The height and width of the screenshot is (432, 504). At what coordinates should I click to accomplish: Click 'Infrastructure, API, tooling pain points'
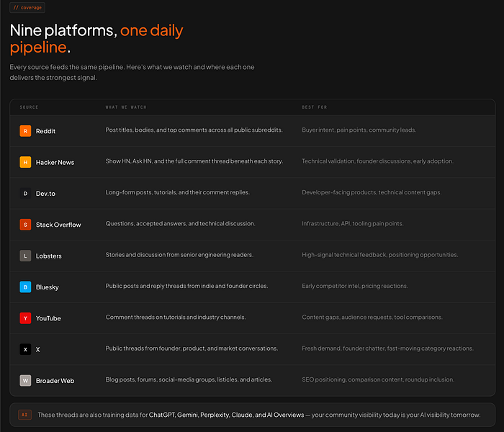[x=353, y=223]
